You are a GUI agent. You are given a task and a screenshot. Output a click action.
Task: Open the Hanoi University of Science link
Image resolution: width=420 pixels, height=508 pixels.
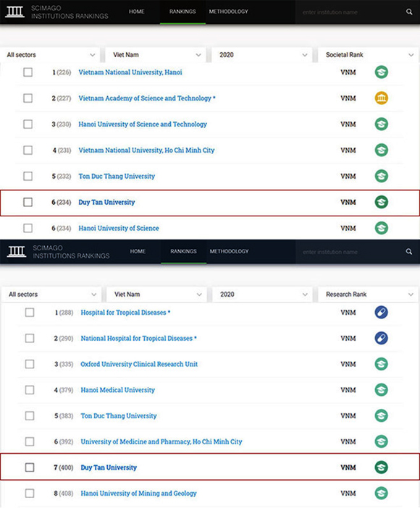[119, 228]
